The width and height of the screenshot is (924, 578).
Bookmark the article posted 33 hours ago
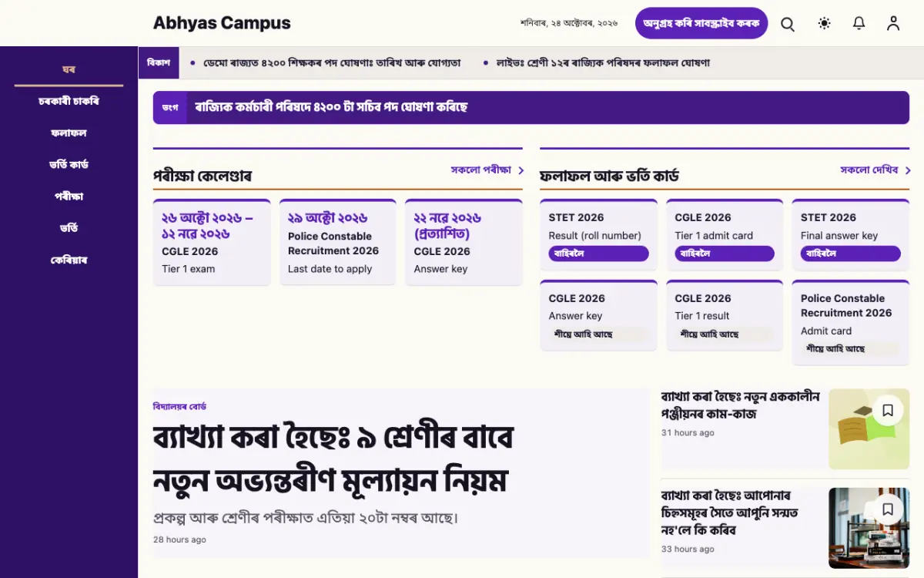click(888, 509)
